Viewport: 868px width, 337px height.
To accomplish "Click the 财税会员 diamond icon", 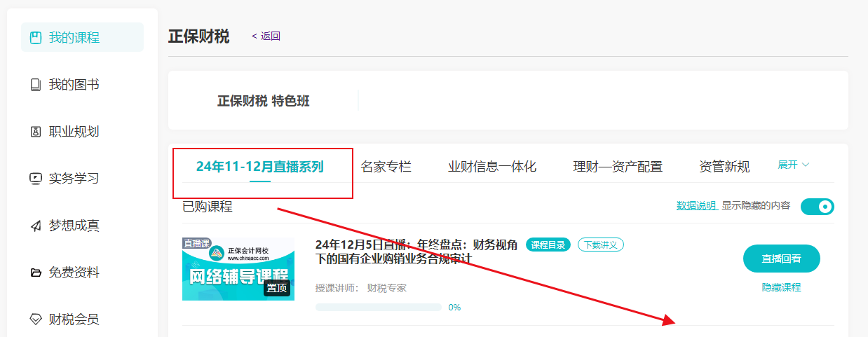I will pos(36,319).
